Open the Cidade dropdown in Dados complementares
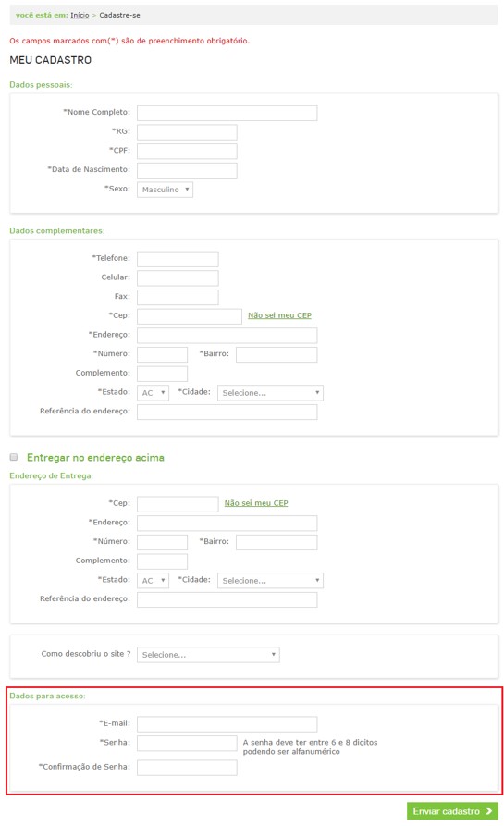Image resolution: width=504 pixels, height=826 pixels. [270, 393]
